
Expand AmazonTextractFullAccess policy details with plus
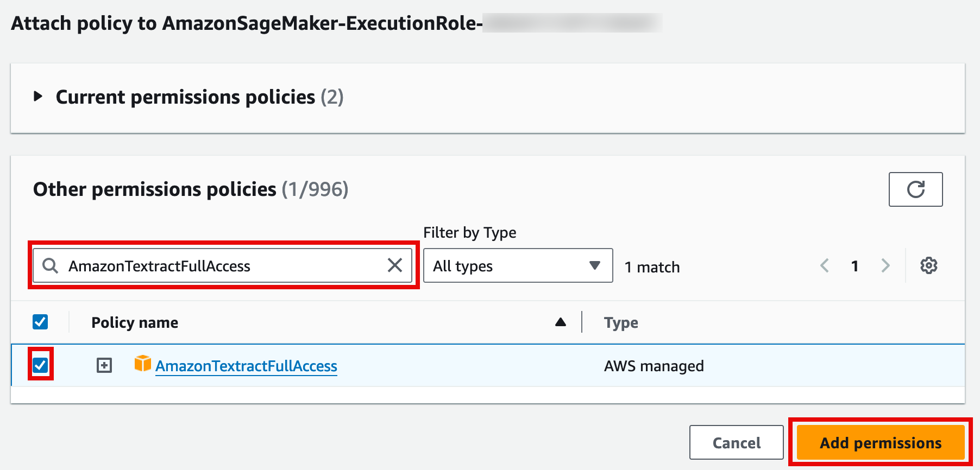pyautogui.click(x=104, y=365)
